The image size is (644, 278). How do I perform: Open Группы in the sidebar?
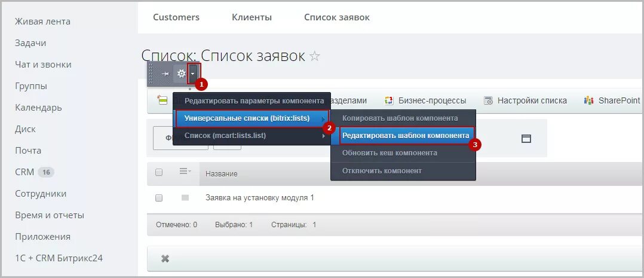pos(31,86)
